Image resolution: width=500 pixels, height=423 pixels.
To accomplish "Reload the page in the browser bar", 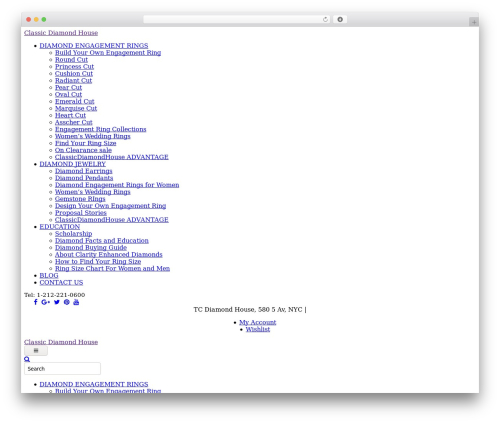I will pos(325,19).
